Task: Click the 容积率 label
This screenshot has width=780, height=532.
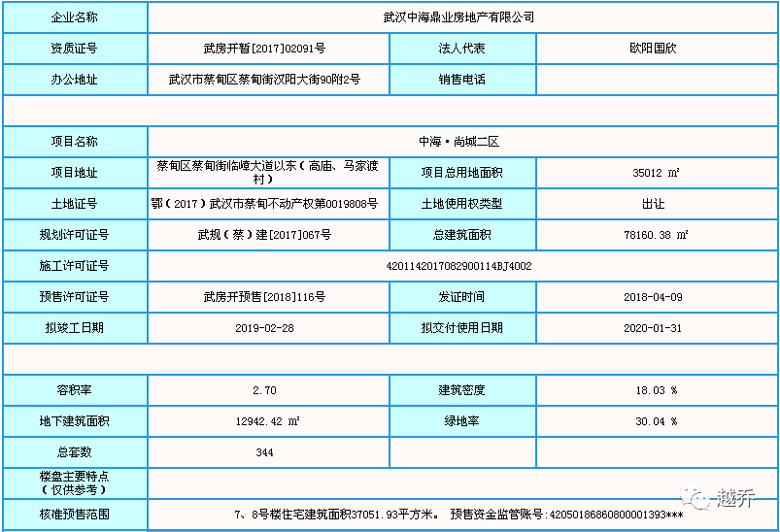Action: point(74,390)
